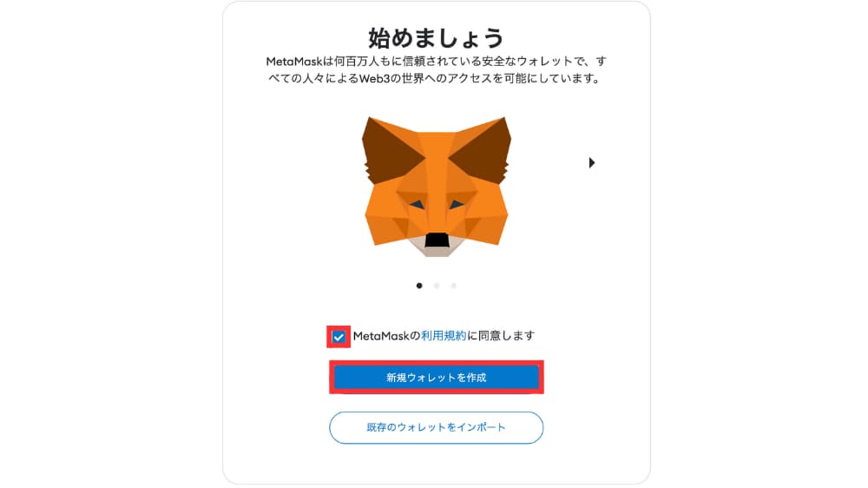This screenshot has width=868, height=488.
Task: Click the fox's black nose
Action: point(437,240)
